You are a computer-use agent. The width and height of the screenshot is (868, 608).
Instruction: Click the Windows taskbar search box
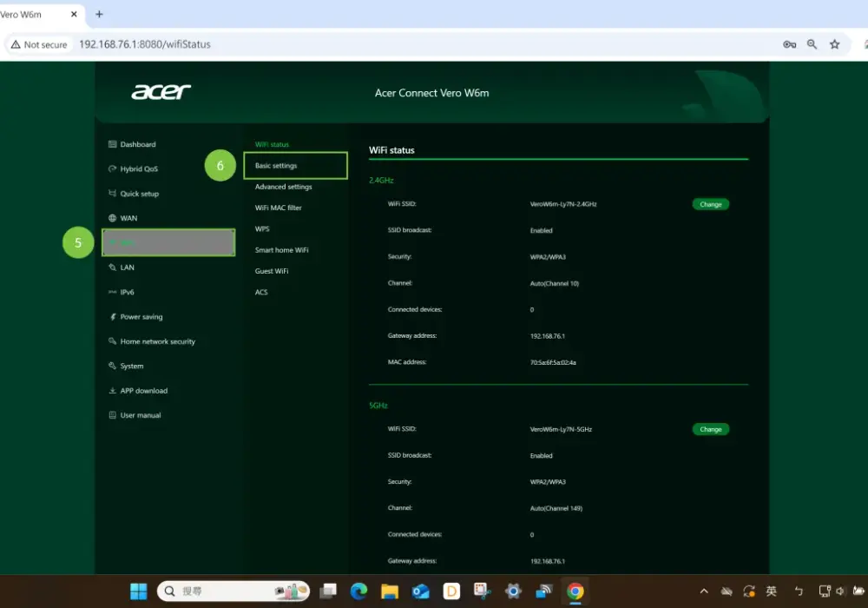233,591
